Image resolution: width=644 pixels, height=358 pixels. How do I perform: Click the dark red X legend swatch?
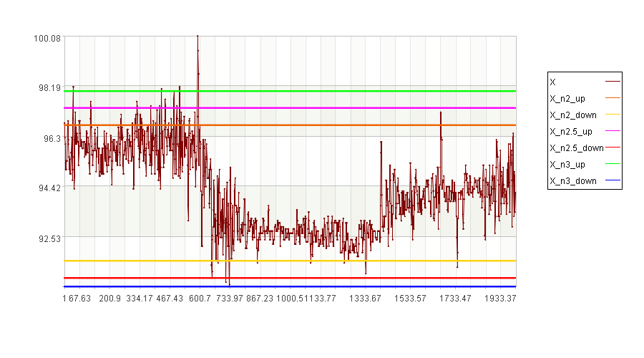pos(613,82)
